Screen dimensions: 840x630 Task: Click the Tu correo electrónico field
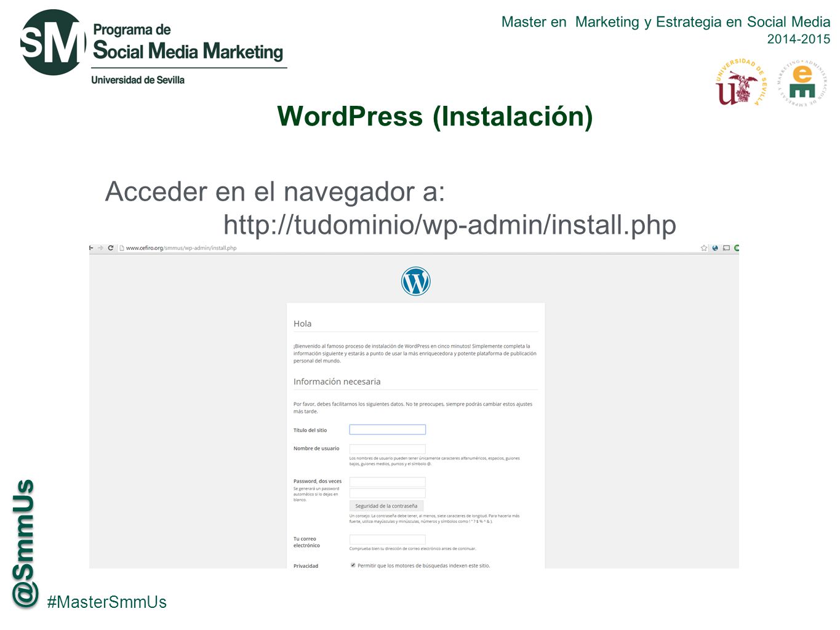point(388,540)
